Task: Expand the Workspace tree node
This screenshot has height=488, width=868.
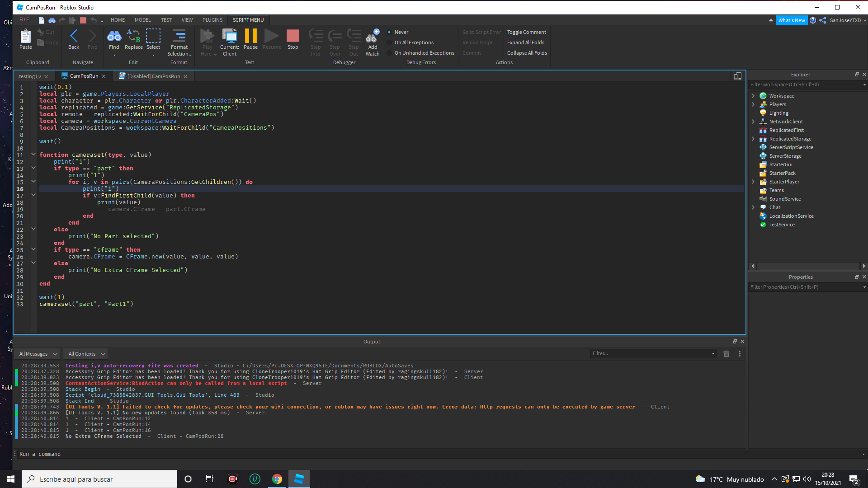Action: pos(753,96)
